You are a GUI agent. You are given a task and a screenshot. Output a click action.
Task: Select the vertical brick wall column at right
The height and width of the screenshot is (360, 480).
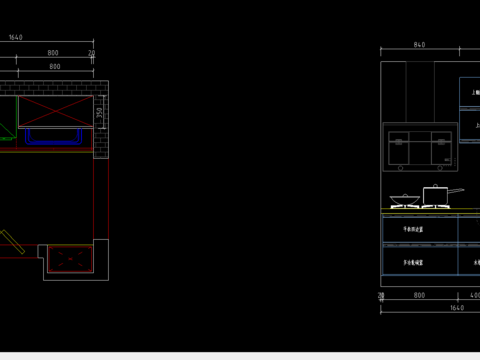(x=101, y=127)
